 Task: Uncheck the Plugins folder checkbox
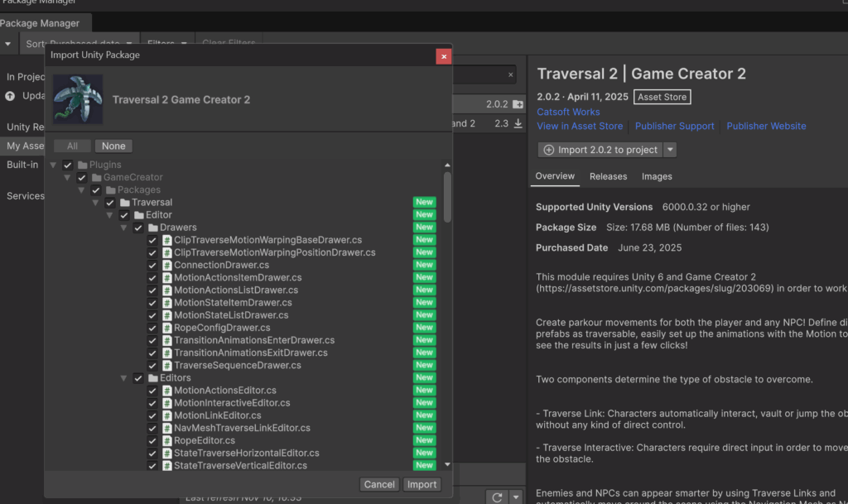click(x=68, y=166)
